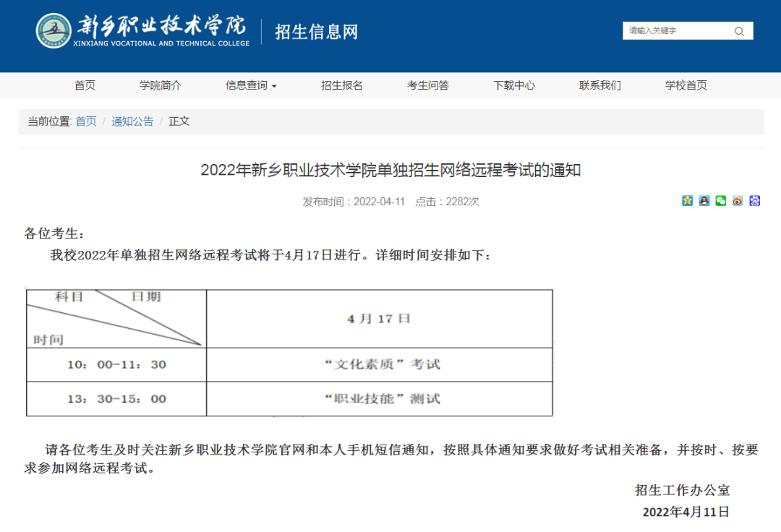Screen dimensions: 781x532
Task: Click the 首页 breadcrumb link
Action: pyautogui.click(x=86, y=121)
